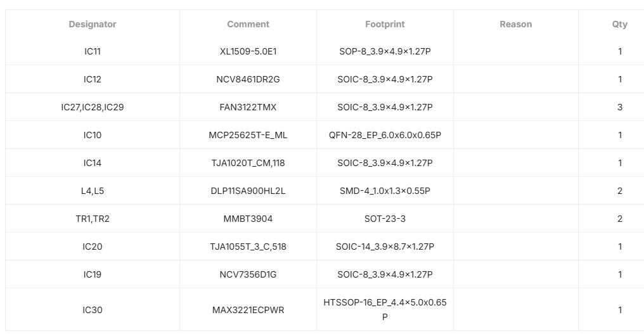The image size is (644, 334).
Task: Click the FAN3122TMX comment cell
Action: [x=248, y=107]
